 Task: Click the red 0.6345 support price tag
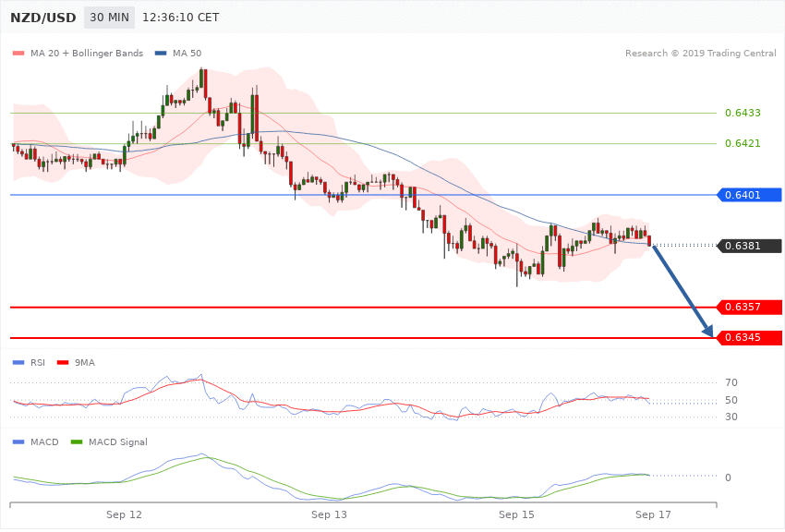(x=750, y=338)
